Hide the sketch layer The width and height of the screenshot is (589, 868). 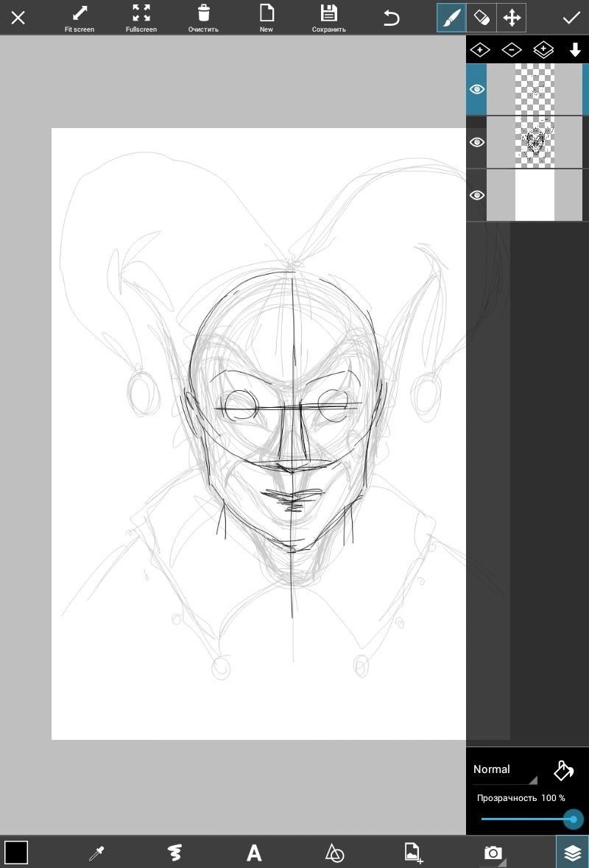click(x=476, y=142)
